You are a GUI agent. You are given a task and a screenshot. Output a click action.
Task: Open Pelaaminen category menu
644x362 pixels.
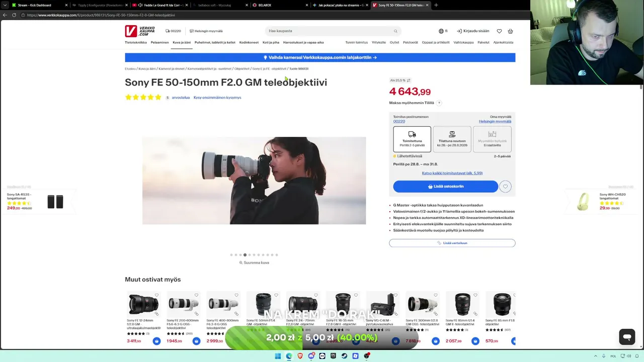click(x=159, y=42)
